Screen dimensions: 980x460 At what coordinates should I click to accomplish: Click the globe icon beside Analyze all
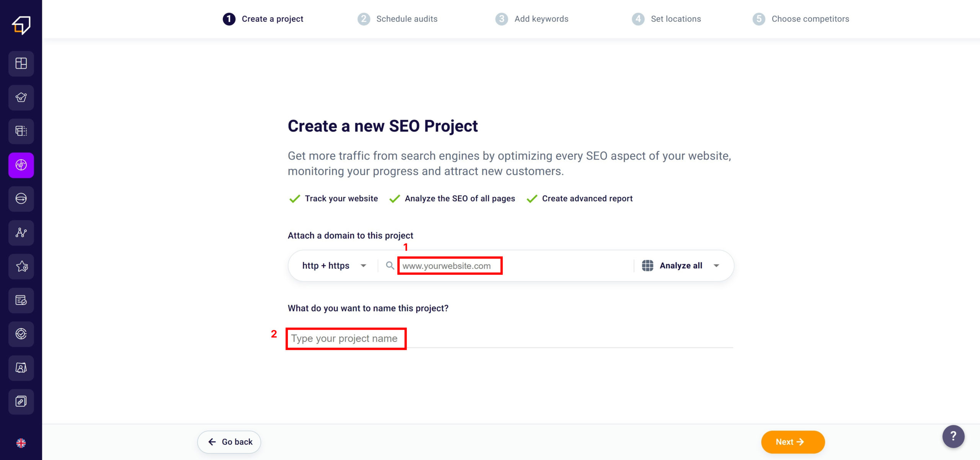tap(647, 266)
